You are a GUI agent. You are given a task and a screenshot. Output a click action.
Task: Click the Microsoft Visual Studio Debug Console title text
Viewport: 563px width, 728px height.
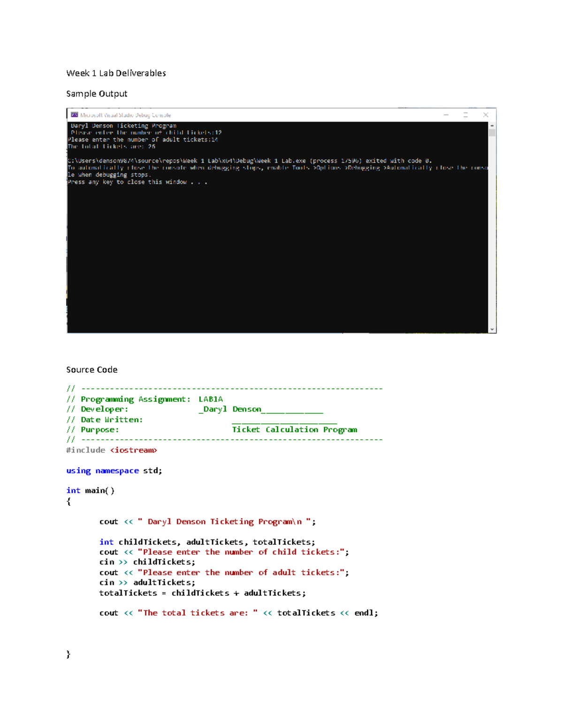[125, 114]
